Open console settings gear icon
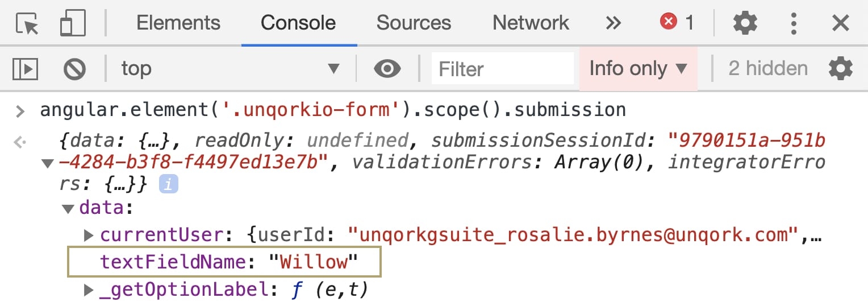The width and height of the screenshot is (868, 306). 841,69
